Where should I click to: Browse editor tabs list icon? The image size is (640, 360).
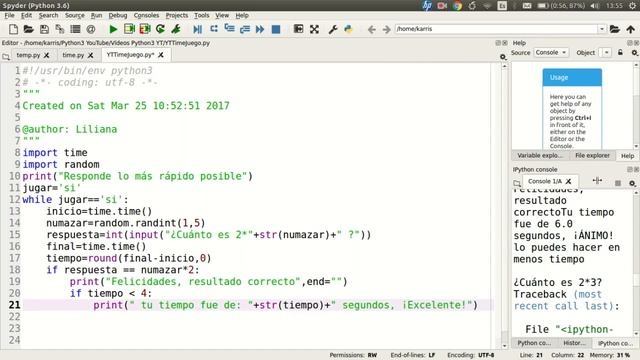coord(6,57)
